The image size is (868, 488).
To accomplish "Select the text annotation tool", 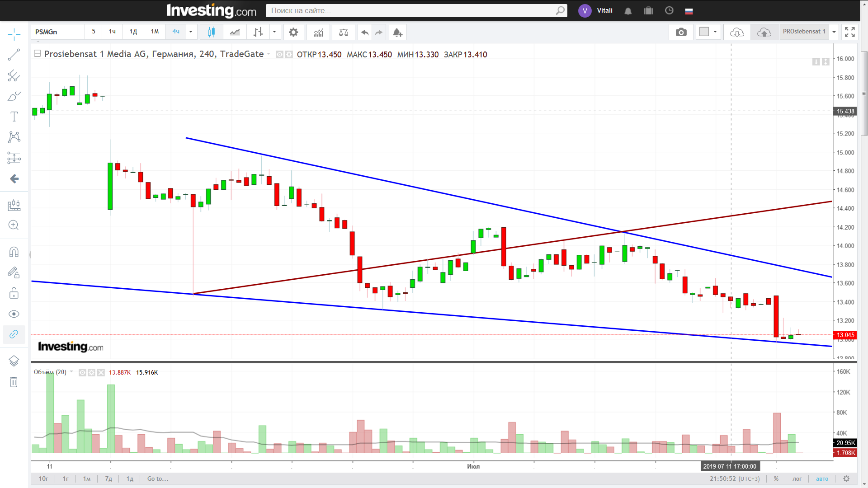I will (x=14, y=117).
